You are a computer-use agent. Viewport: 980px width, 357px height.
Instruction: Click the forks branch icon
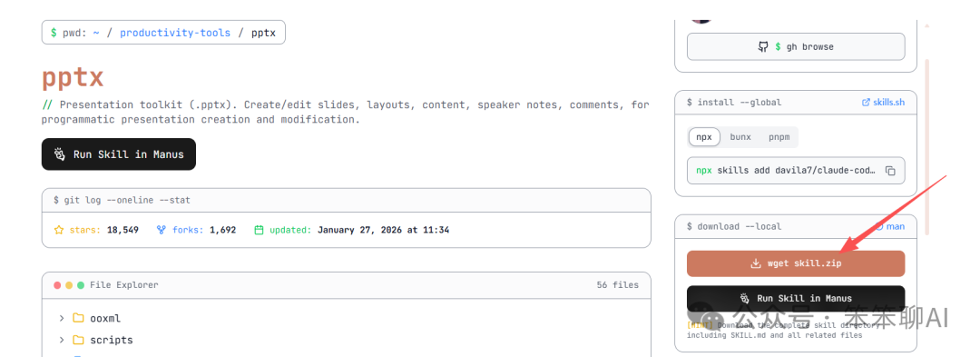click(x=162, y=230)
